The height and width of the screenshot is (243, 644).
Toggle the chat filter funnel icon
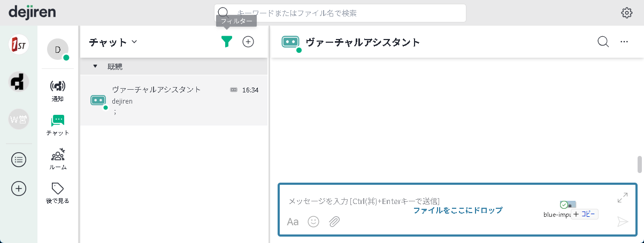(227, 42)
